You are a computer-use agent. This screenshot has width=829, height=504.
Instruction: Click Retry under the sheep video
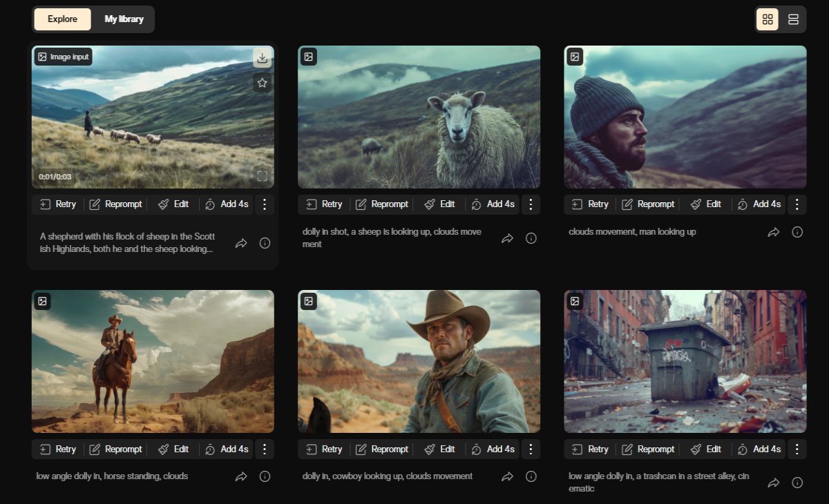[x=324, y=204]
